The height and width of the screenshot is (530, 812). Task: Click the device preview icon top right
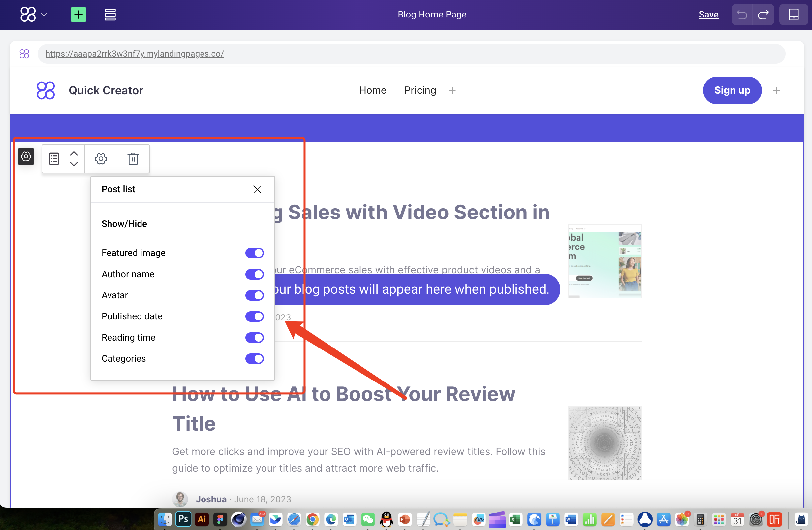[793, 15]
